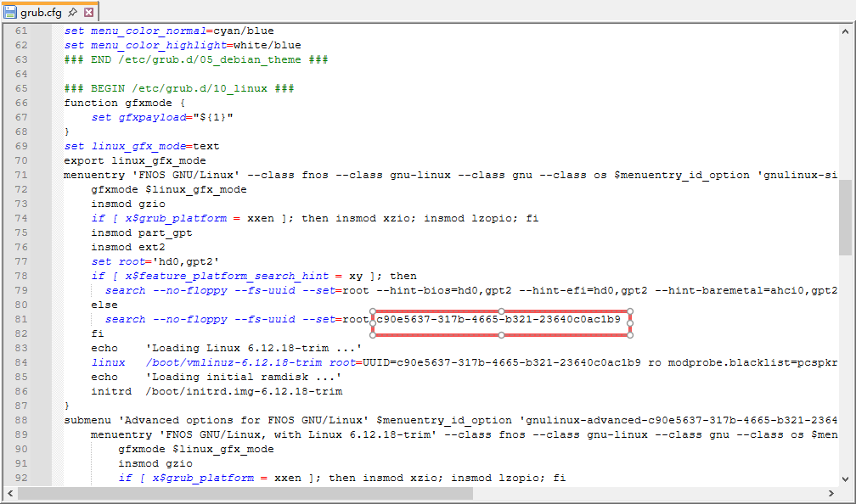Click the top-middle handle of the red highlight box

pos(501,311)
